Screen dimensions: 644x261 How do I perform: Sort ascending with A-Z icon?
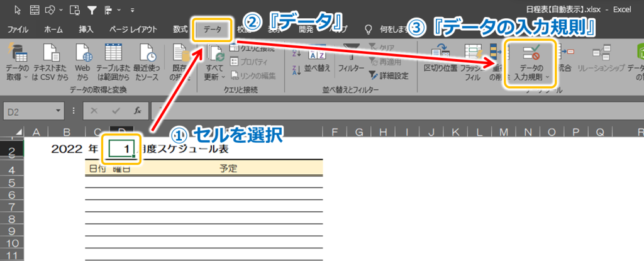pos(297,53)
